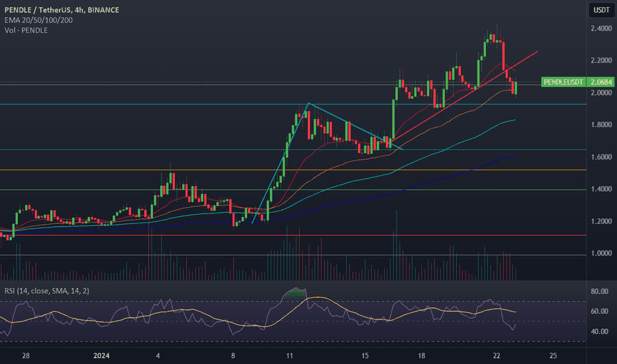The height and width of the screenshot is (364, 617).
Task: Click the PENDLE / TetherUS, 4h, BINANCE title
Action: 62,10
